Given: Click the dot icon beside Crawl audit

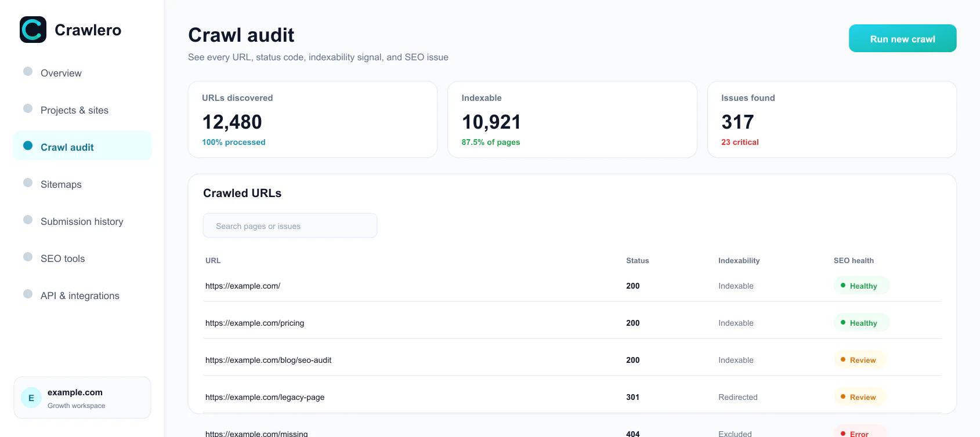Looking at the screenshot, I should pos(28,145).
